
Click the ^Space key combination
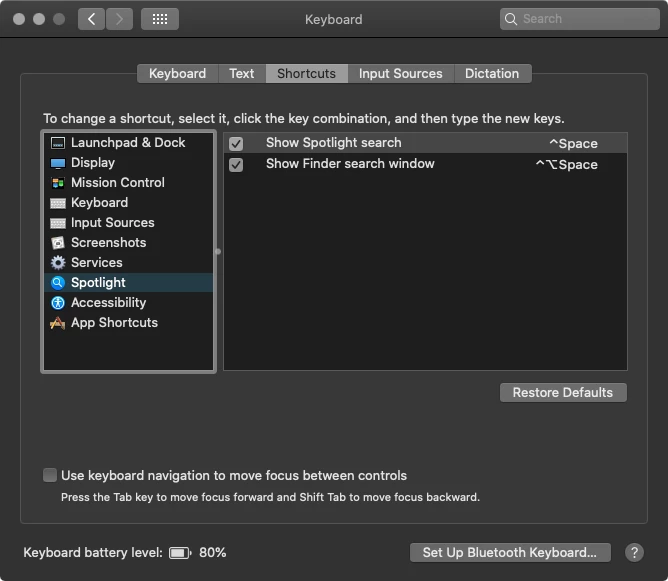(x=573, y=144)
